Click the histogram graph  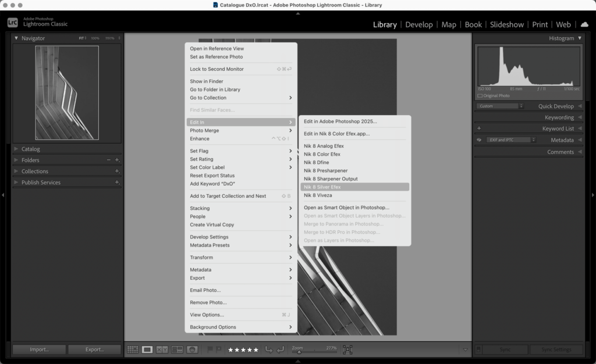tap(528, 66)
